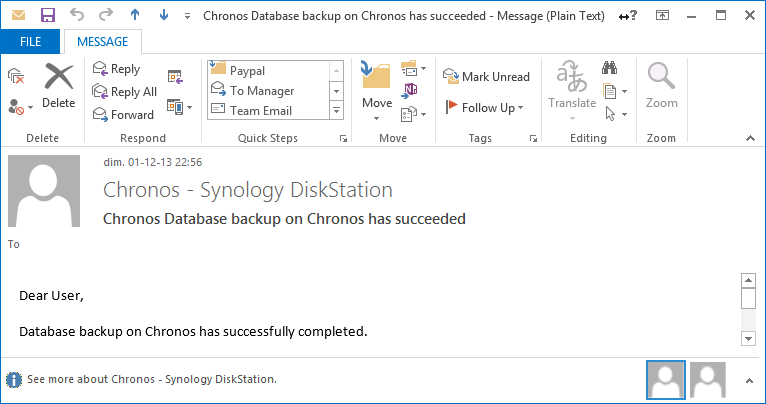Image resolution: width=766 pixels, height=404 pixels.
Task: Reply to the sender
Action: 116,69
